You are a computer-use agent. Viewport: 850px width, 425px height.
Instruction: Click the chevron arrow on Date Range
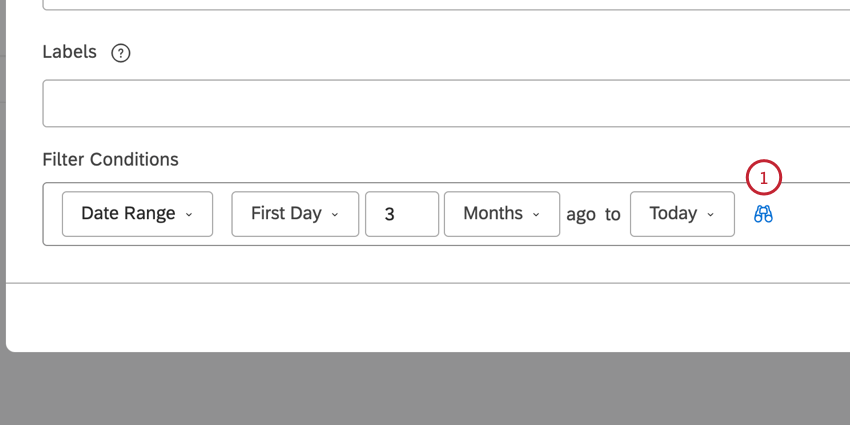coord(190,214)
